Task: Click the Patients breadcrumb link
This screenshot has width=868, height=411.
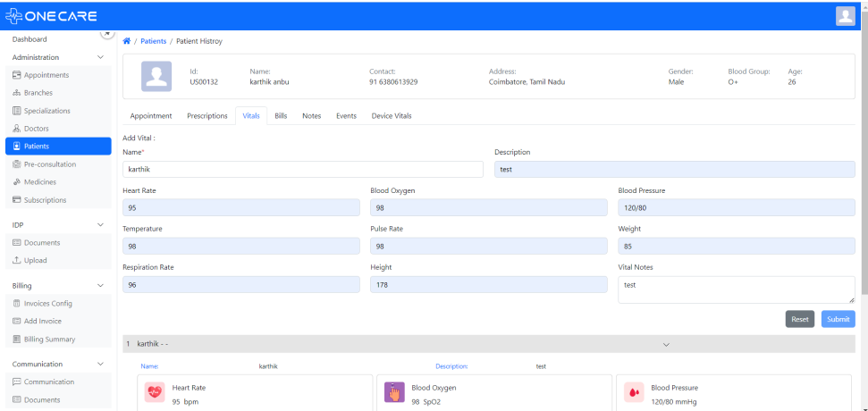Action: point(153,41)
